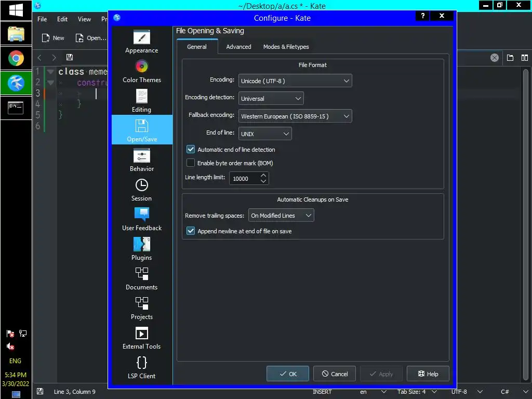532x399 pixels.
Task: Open Remove trailing spaces dropdown
Action: tap(281, 216)
